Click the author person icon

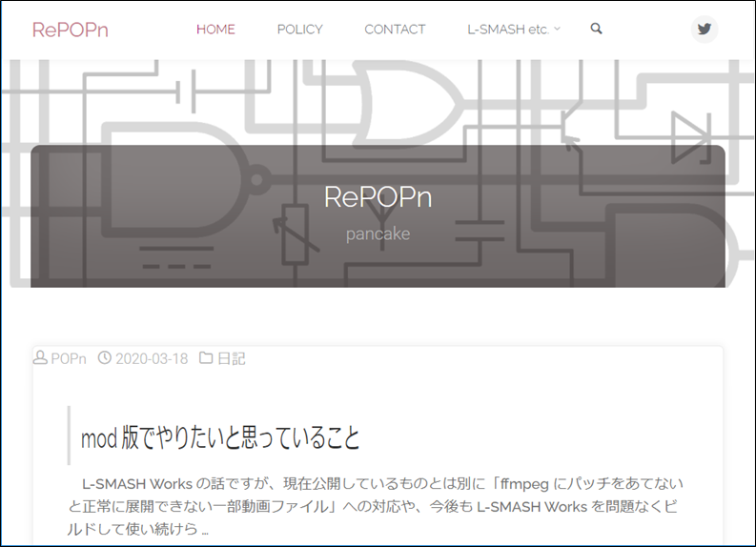point(40,358)
